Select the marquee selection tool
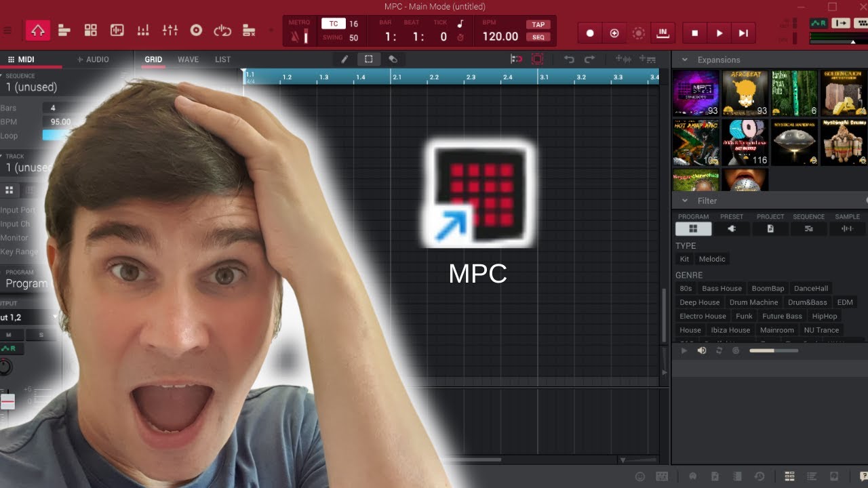The width and height of the screenshot is (868, 488). (369, 59)
